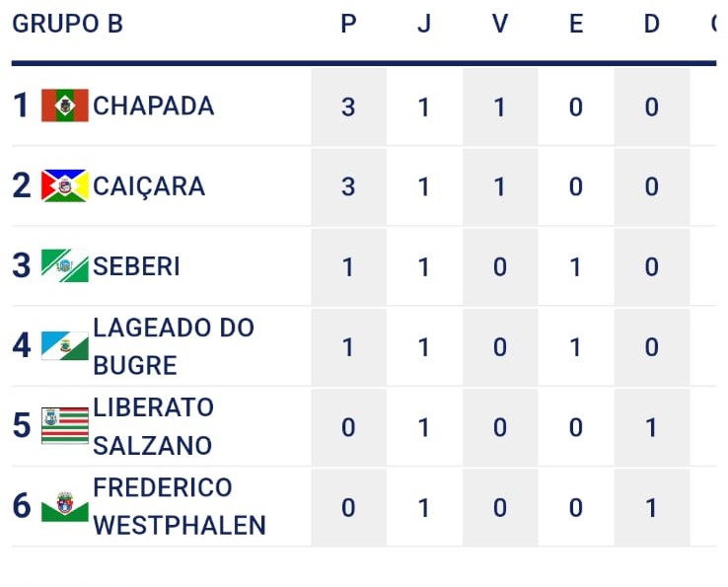Click Chapada's points value cell
Screen dimensions: 728x587
[x=348, y=107]
